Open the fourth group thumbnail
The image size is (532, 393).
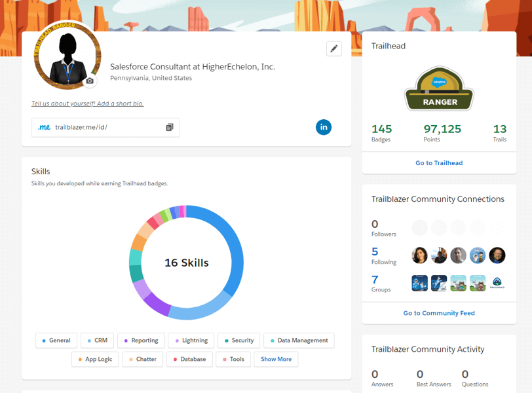click(x=478, y=283)
